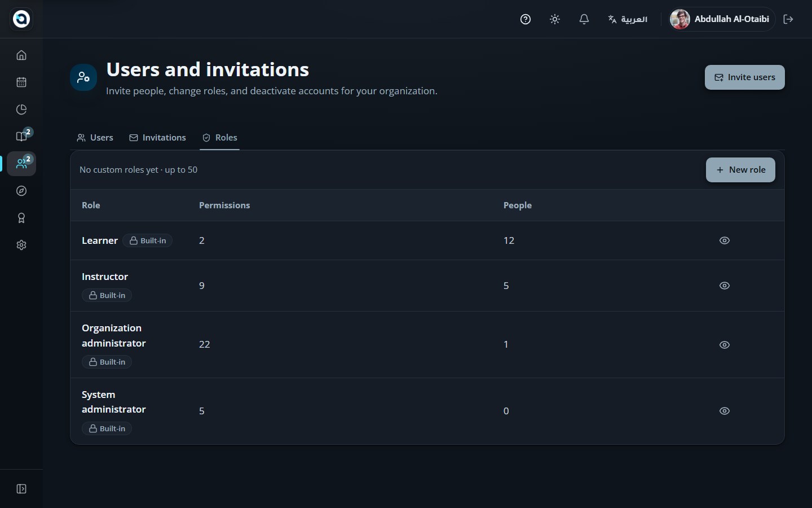812x508 pixels.
Task: Click the Permissions column header
Action: tap(224, 205)
